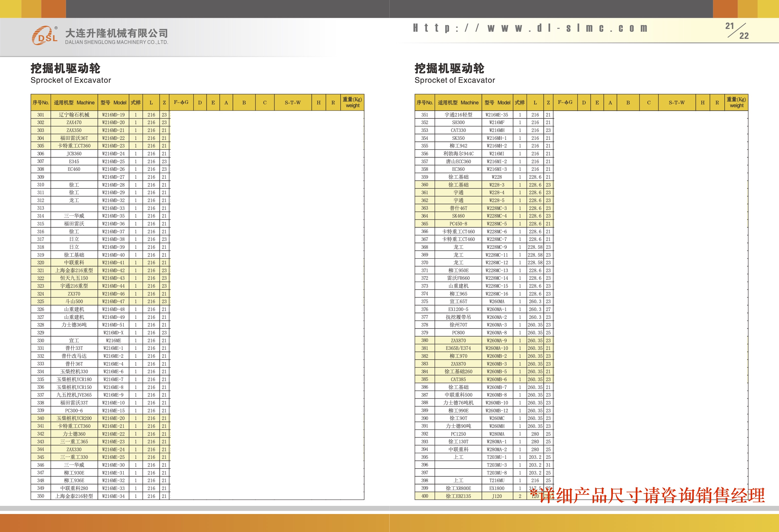Image resolution: width=779 pixels, height=532 pixels.
Task: Select the EC460 cell
Action: click(x=74, y=169)
